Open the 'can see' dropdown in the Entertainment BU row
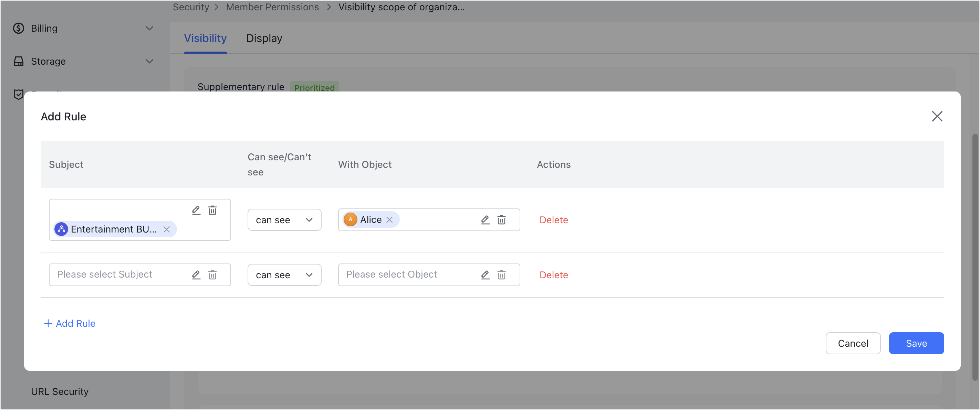Viewport: 980px width, 410px height. pyautogui.click(x=284, y=220)
